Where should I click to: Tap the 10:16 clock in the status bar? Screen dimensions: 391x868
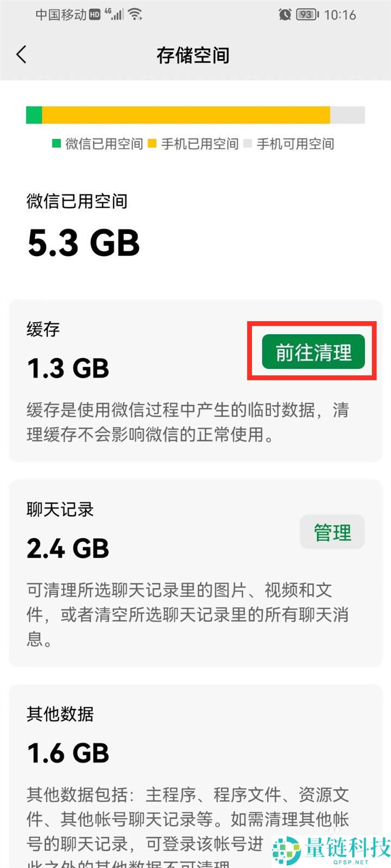tap(340, 15)
